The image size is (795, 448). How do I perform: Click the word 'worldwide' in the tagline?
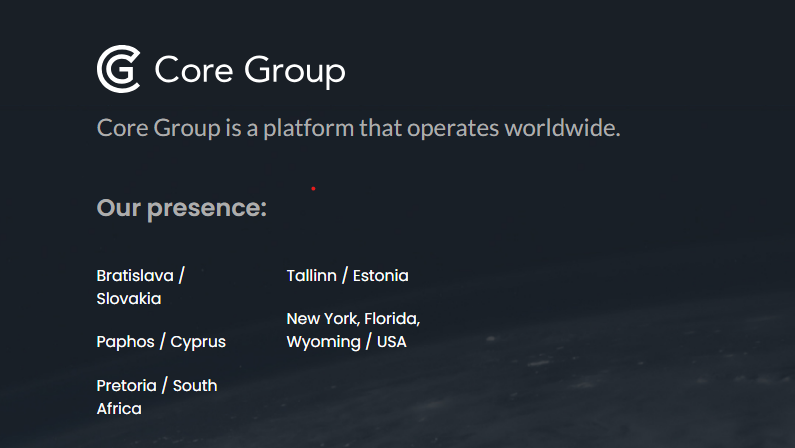(559, 128)
